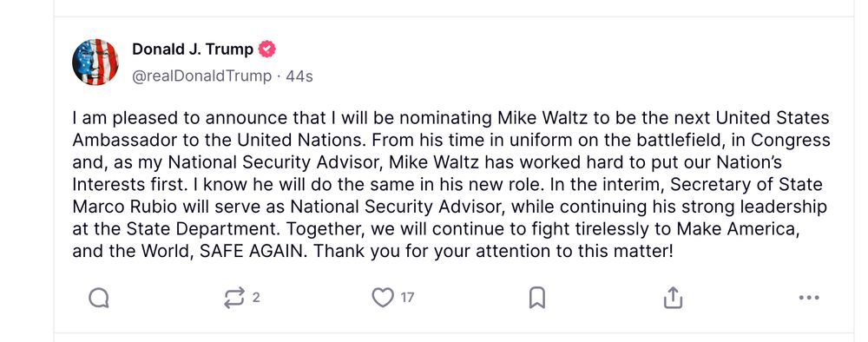Viewport: 868px width, 342px height.
Task: Toggle ReTruth showing 2 count
Action: coord(242,299)
